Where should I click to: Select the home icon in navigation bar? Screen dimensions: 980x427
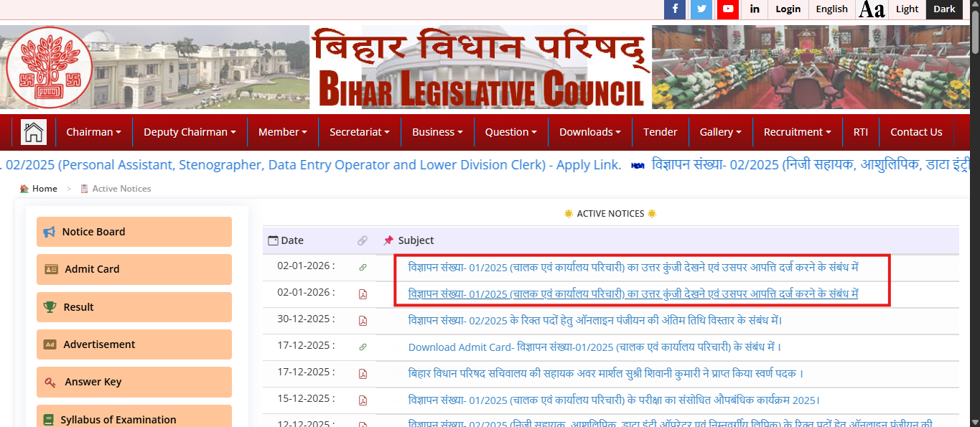coord(33,131)
